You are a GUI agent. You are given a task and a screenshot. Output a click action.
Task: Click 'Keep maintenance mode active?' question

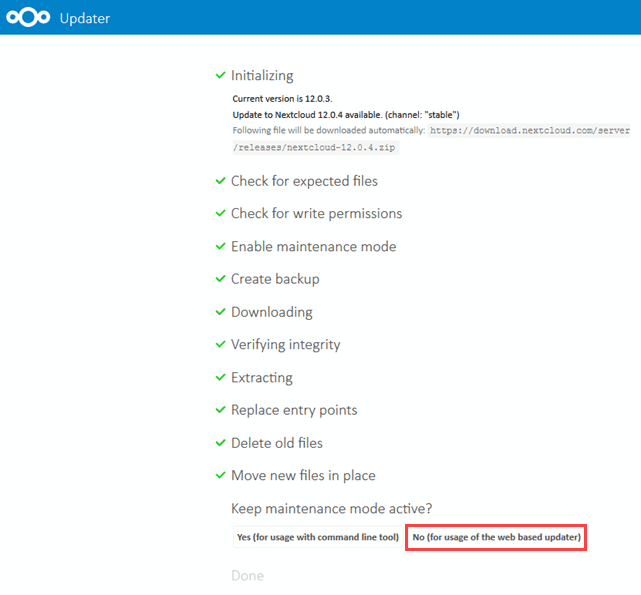coord(332,508)
